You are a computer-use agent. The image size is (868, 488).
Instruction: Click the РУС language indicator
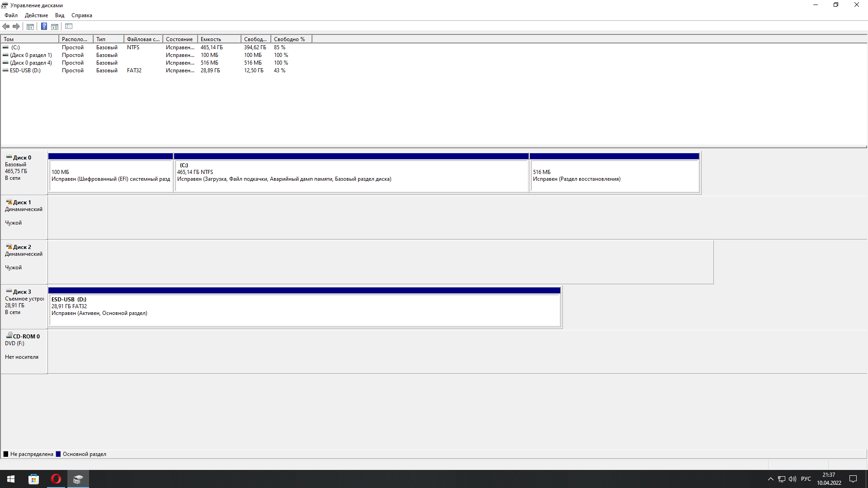(x=806, y=479)
